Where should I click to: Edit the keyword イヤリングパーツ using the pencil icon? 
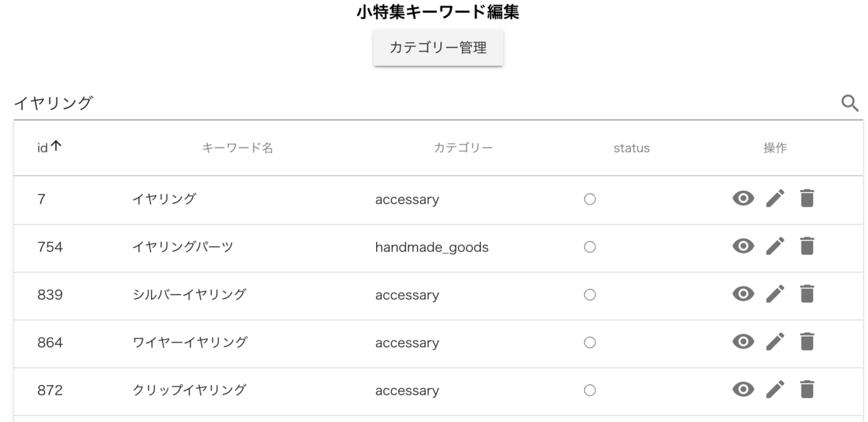pyautogui.click(x=775, y=246)
